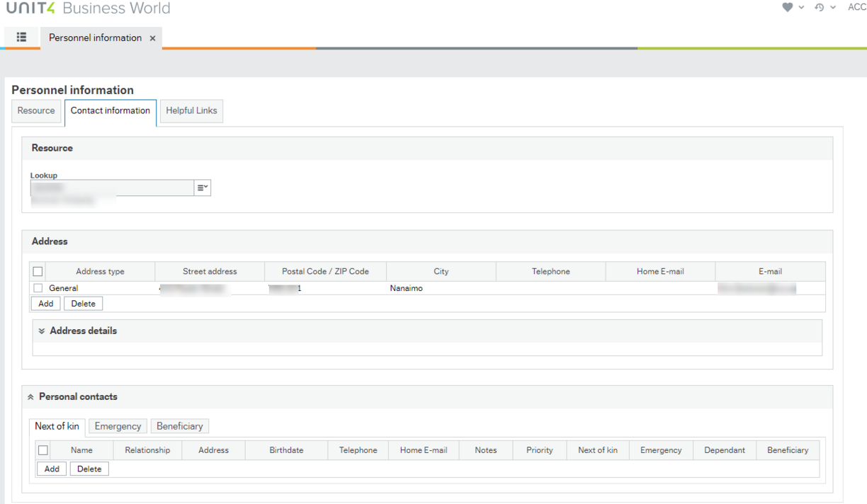The height and width of the screenshot is (504, 867).
Task: Open the Lookup field value list
Action: point(203,188)
